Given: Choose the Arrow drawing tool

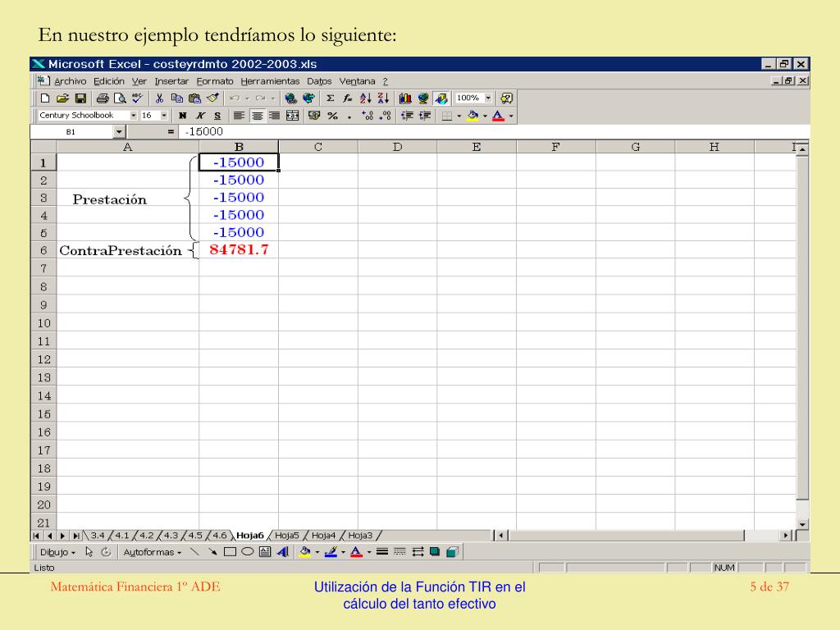Looking at the screenshot, I should coord(212,552).
